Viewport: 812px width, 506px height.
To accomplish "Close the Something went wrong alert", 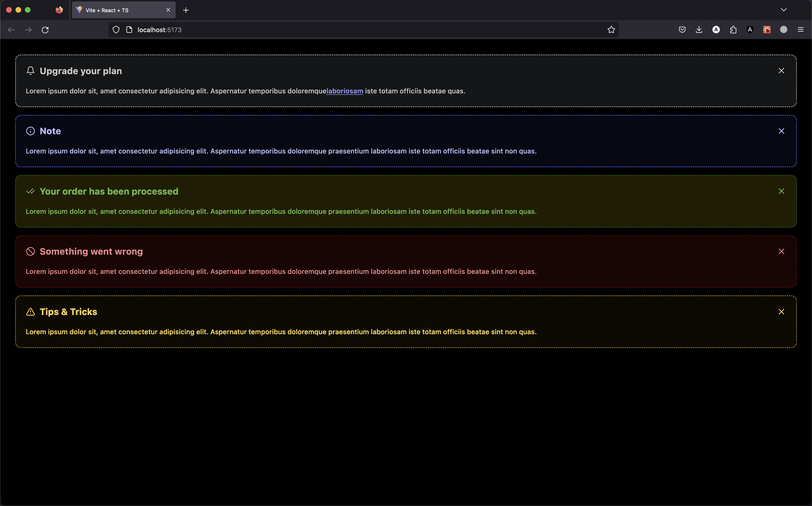I will point(781,251).
